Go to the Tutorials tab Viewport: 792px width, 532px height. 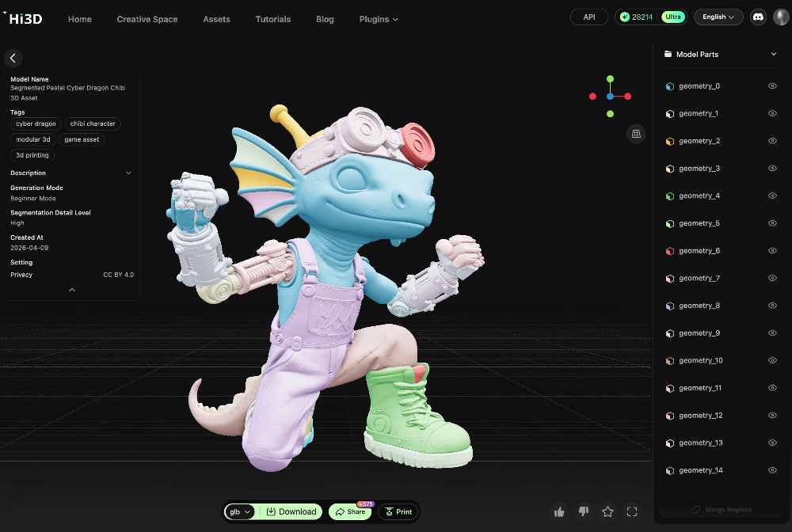[272, 19]
